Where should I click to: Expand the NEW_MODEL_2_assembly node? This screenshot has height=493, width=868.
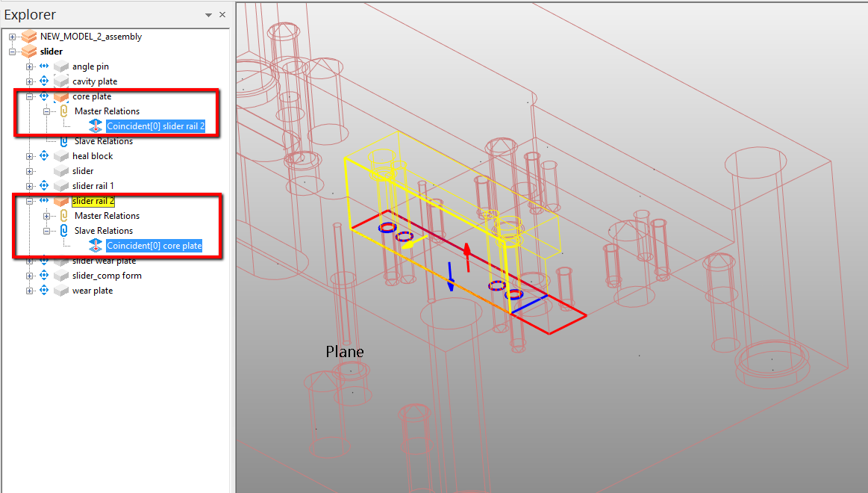(10, 36)
